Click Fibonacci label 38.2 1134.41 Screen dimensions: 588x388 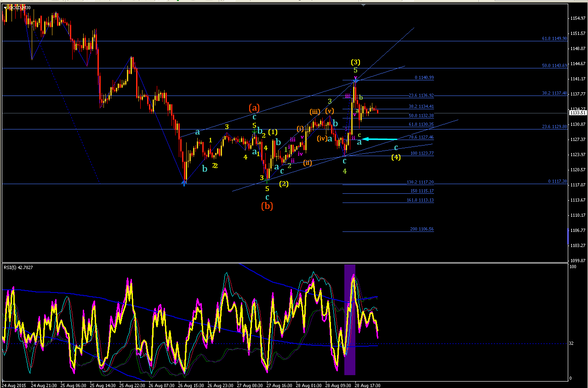(421, 107)
